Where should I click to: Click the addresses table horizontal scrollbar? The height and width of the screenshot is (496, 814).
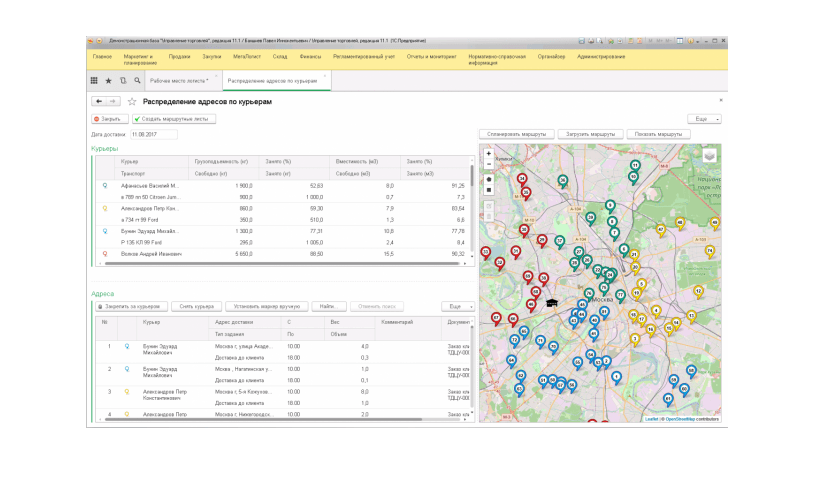coord(264,419)
